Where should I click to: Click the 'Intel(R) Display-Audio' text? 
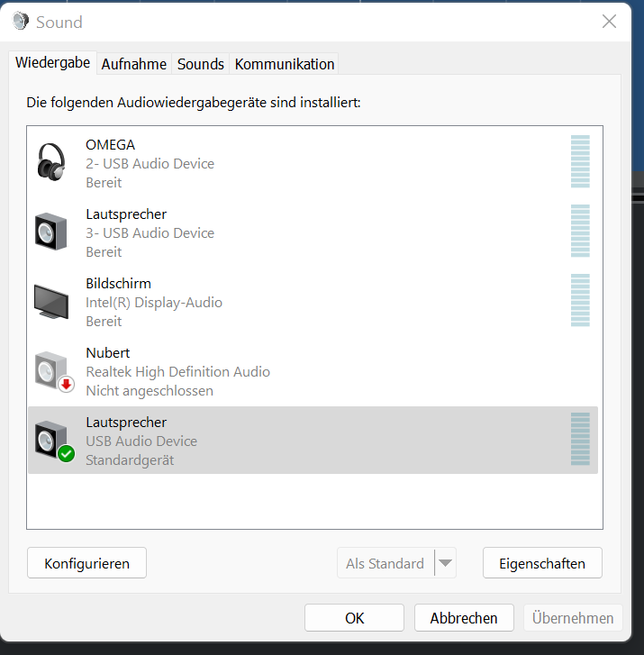click(x=154, y=302)
